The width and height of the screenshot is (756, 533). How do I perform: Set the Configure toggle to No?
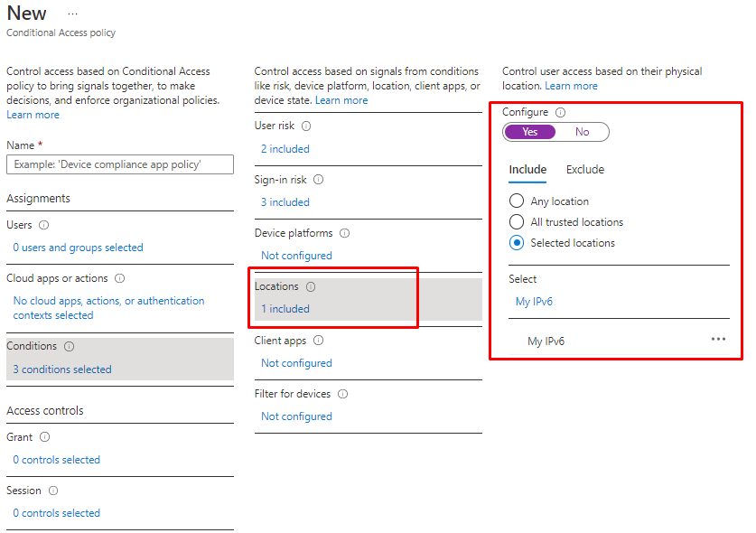point(583,132)
